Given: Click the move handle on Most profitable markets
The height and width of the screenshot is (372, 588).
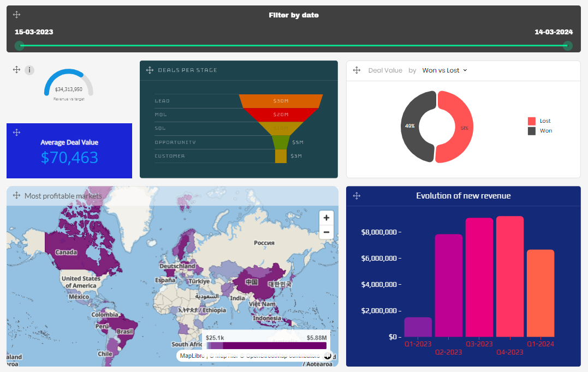Looking at the screenshot, I should (x=16, y=195).
